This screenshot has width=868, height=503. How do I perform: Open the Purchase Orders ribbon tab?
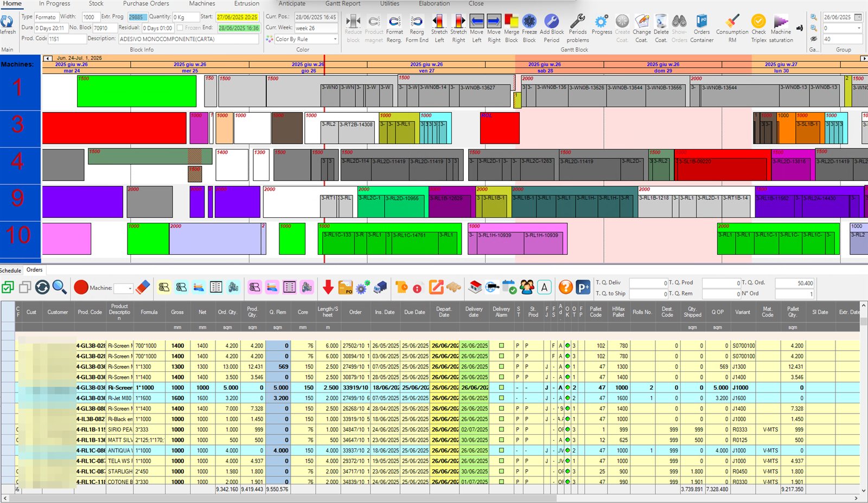click(146, 4)
